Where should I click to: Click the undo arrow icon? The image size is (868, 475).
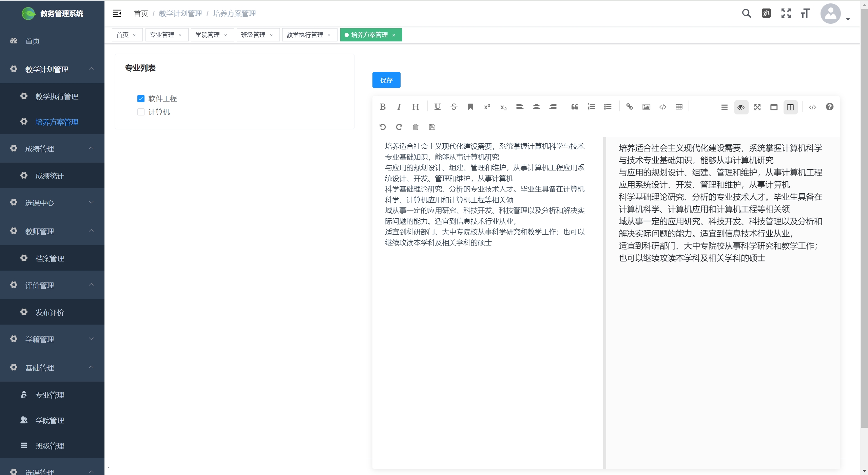[x=383, y=127]
